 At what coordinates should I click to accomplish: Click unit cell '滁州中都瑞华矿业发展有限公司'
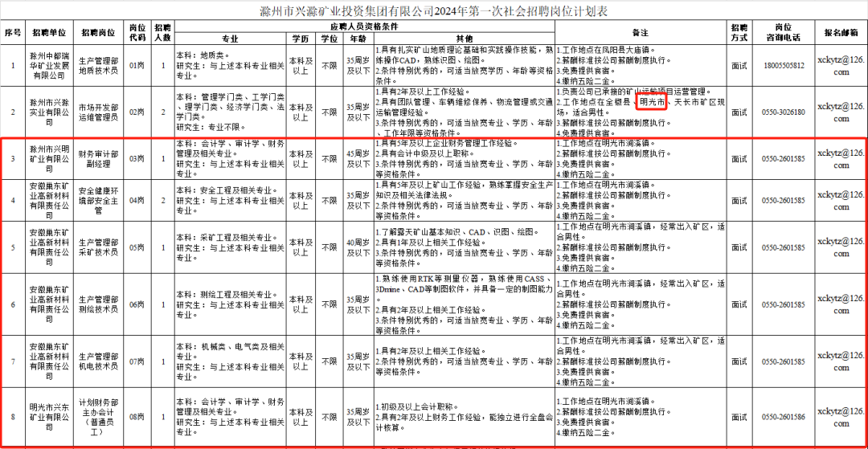49,65
